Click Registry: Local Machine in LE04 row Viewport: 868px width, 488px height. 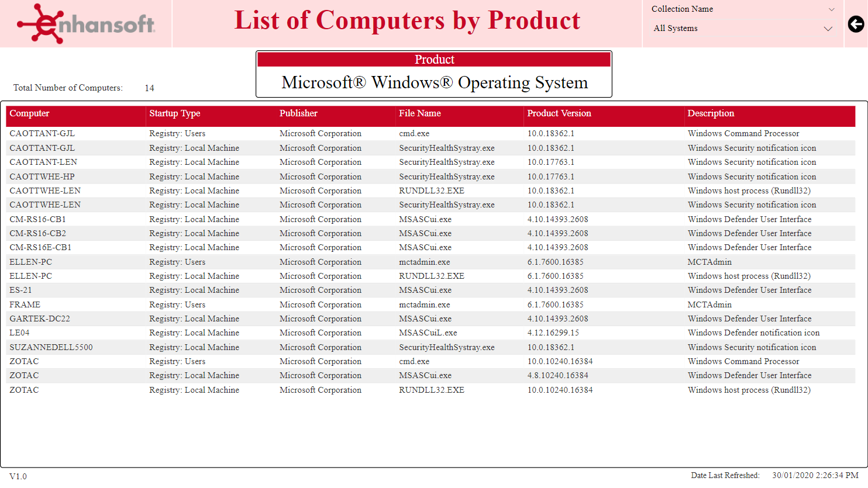click(x=194, y=333)
